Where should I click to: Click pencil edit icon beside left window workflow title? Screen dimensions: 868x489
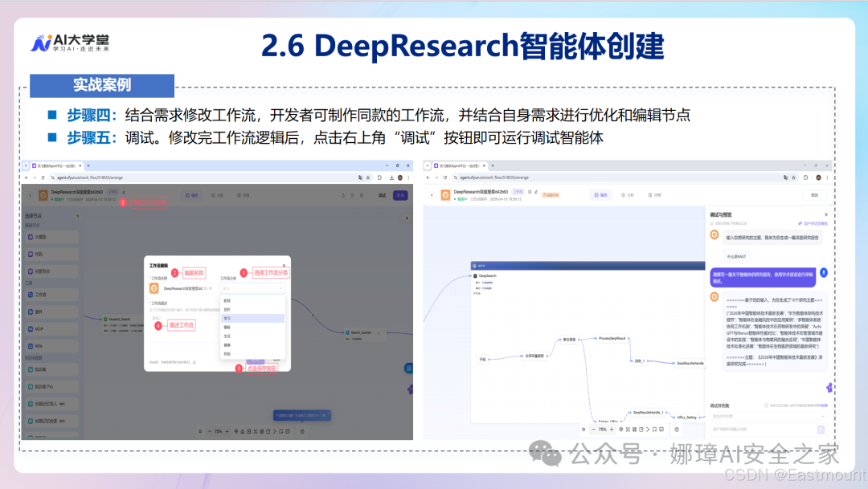pyautogui.click(x=124, y=192)
